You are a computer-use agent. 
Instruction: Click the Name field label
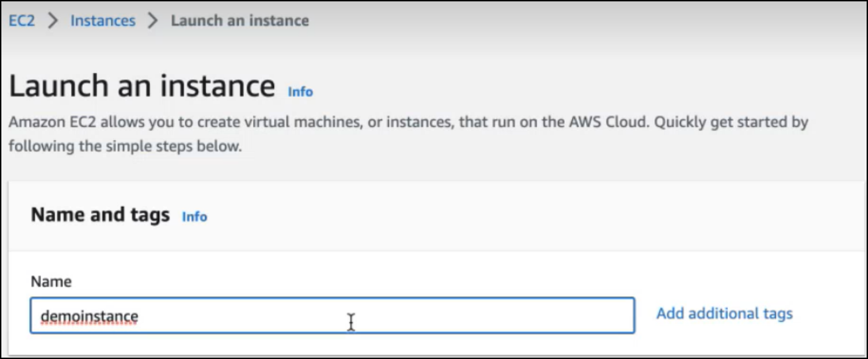(51, 282)
